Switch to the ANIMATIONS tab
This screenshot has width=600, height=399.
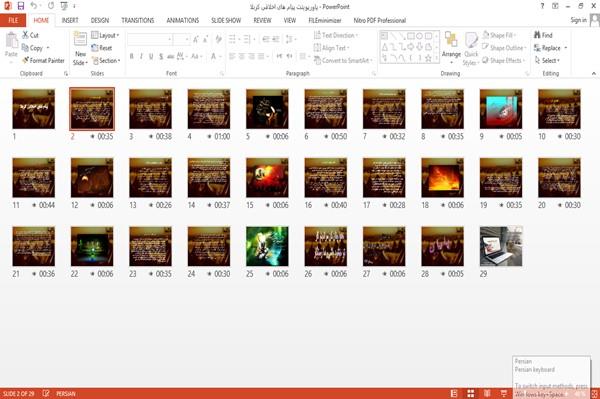pyautogui.click(x=183, y=20)
